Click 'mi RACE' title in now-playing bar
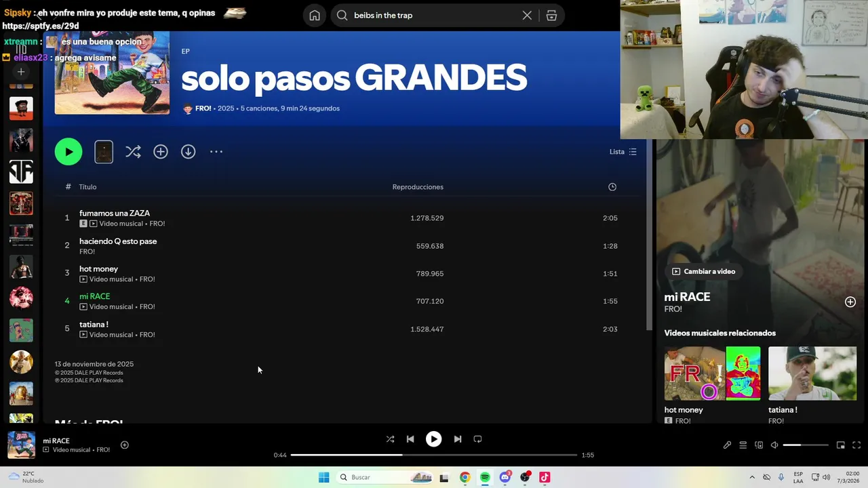This screenshot has height=488, width=868. [x=56, y=441]
